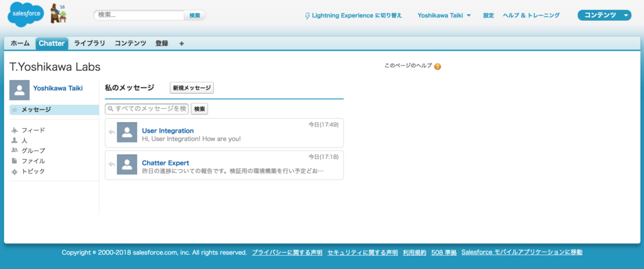Click the lightning bolt icon near Lightning Experience
The height and width of the screenshot is (269, 644).
[x=307, y=16]
